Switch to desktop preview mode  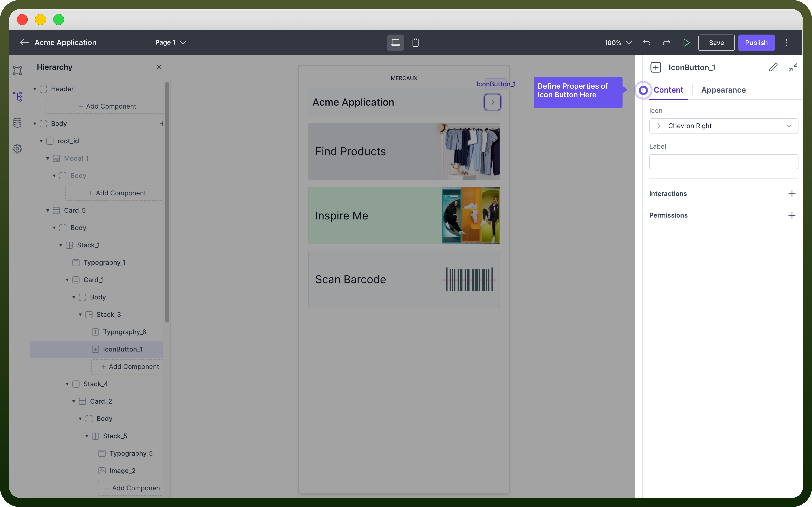click(x=395, y=43)
